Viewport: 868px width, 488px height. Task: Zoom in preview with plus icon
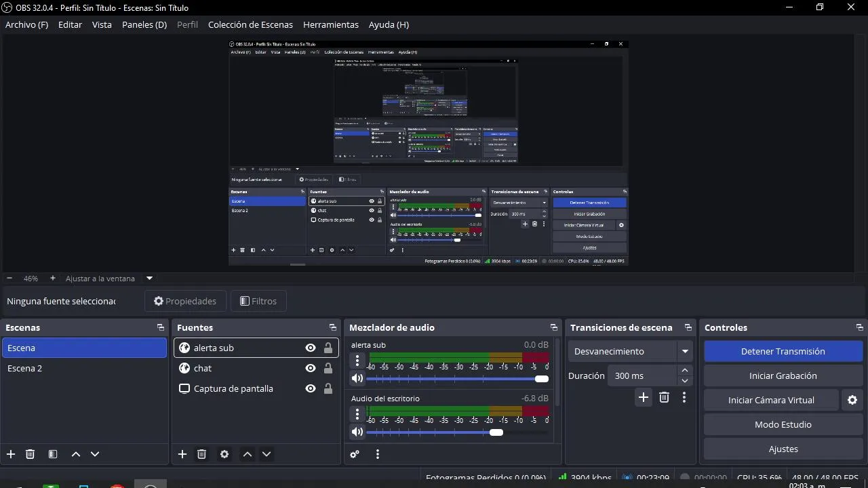(x=52, y=278)
